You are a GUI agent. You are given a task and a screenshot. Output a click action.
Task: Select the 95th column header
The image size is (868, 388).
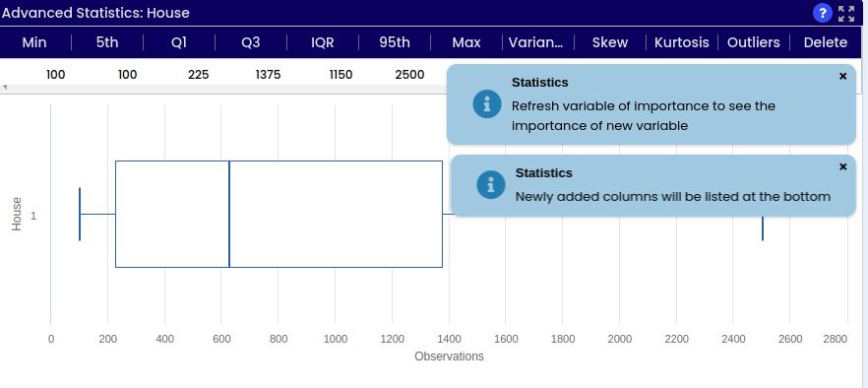click(x=395, y=42)
